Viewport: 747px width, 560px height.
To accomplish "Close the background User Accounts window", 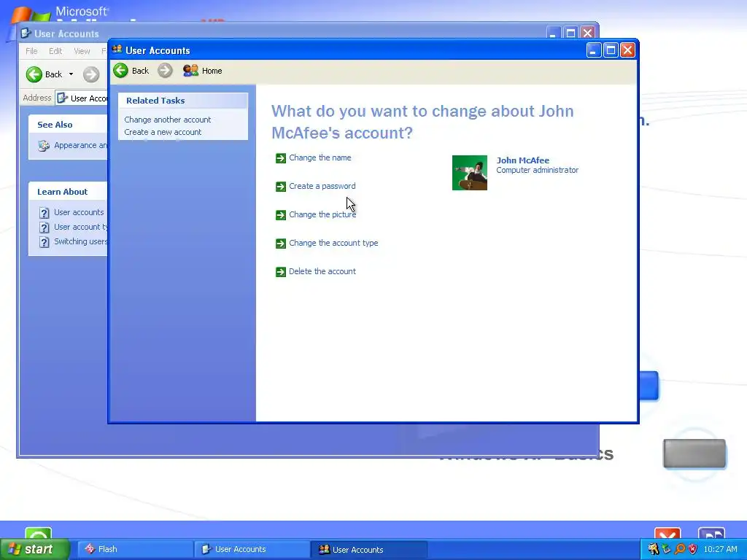I will click(587, 33).
